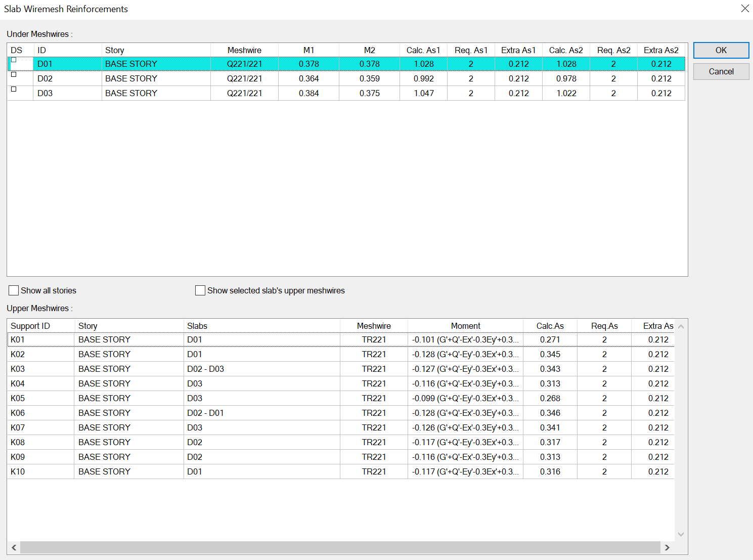Click the Calc. As1 column header
This screenshot has height=560, width=753.
point(423,50)
